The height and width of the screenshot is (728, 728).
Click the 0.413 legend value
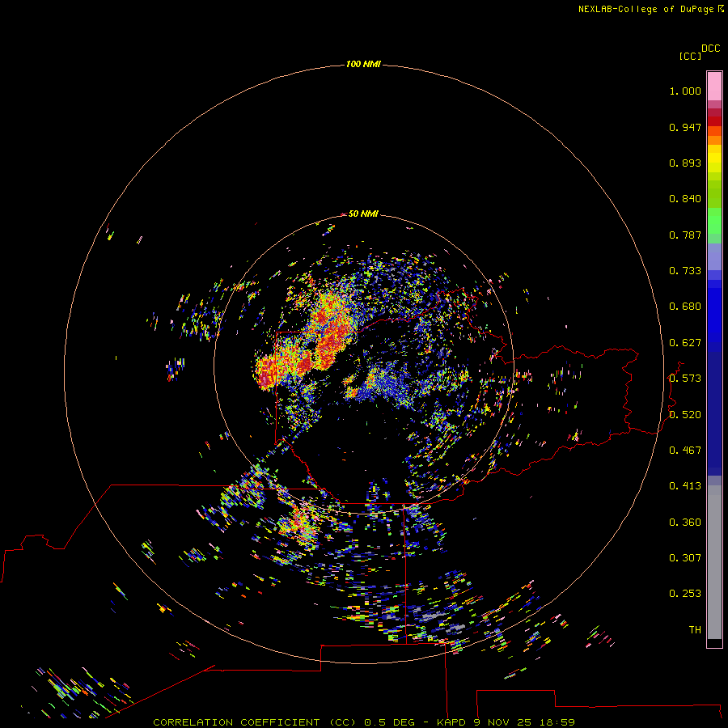(x=685, y=486)
